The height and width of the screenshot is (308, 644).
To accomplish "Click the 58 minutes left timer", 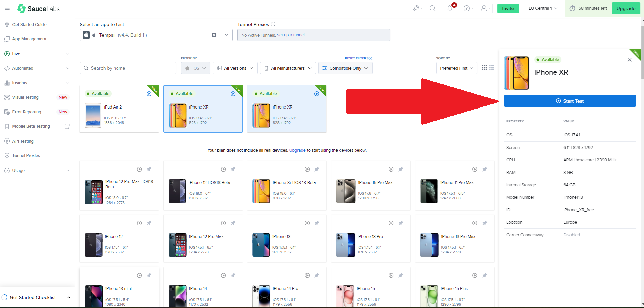I will click(x=588, y=8).
